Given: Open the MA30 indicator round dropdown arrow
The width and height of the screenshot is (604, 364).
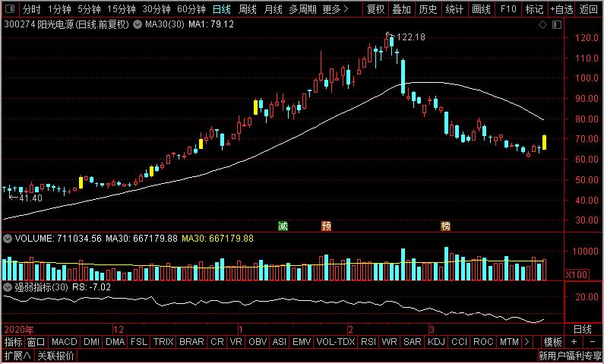Looking at the screenshot, I should coord(137,25).
